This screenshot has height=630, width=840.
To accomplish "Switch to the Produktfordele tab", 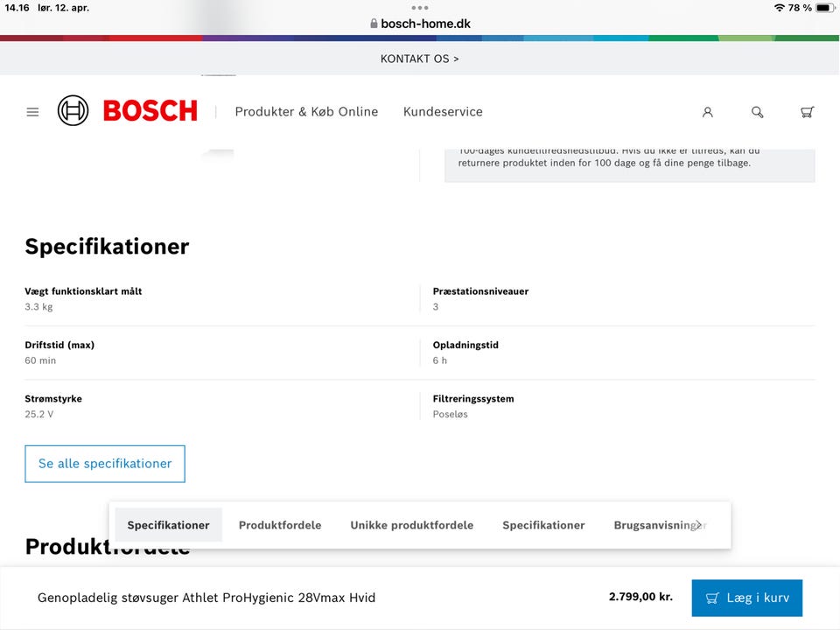I will click(x=280, y=525).
